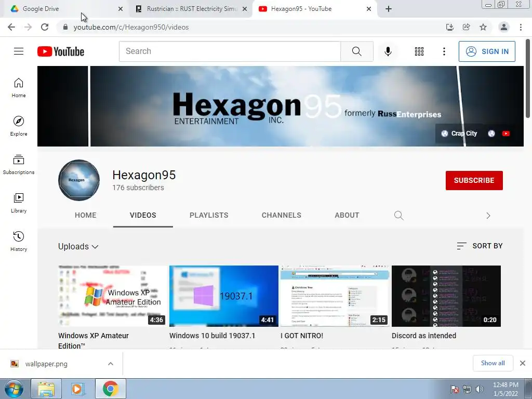The height and width of the screenshot is (399, 532).
Task: Click the Discord as intended thumbnail
Action: pos(446,296)
